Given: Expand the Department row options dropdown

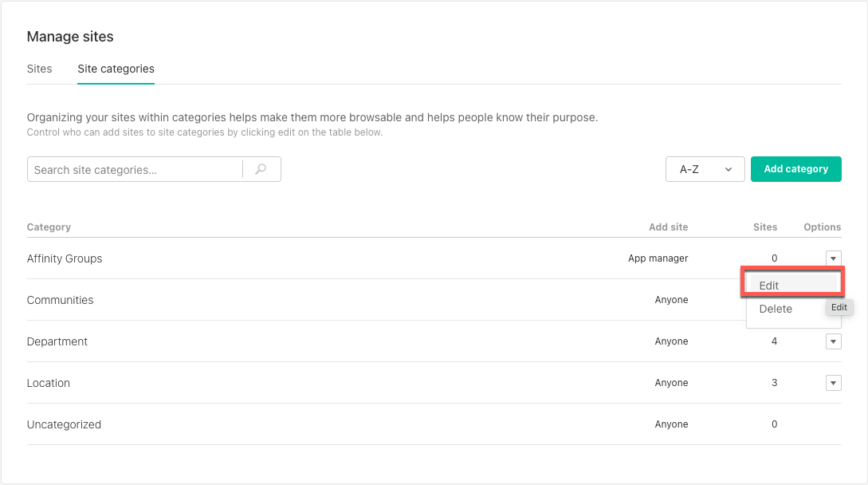Looking at the screenshot, I should pos(833,341).
